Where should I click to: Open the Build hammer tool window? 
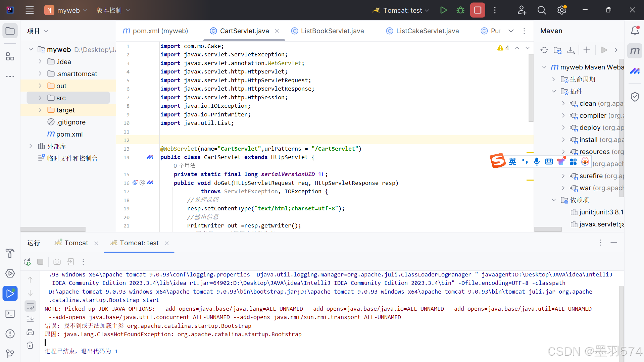10,253
